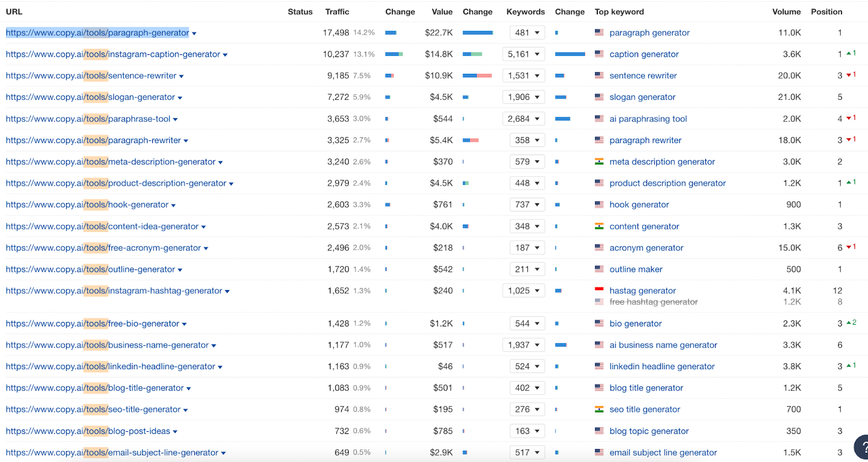Click the value change bar for sentence-rewriter
This screenshot has width=868, height=462.
[477, 75]
